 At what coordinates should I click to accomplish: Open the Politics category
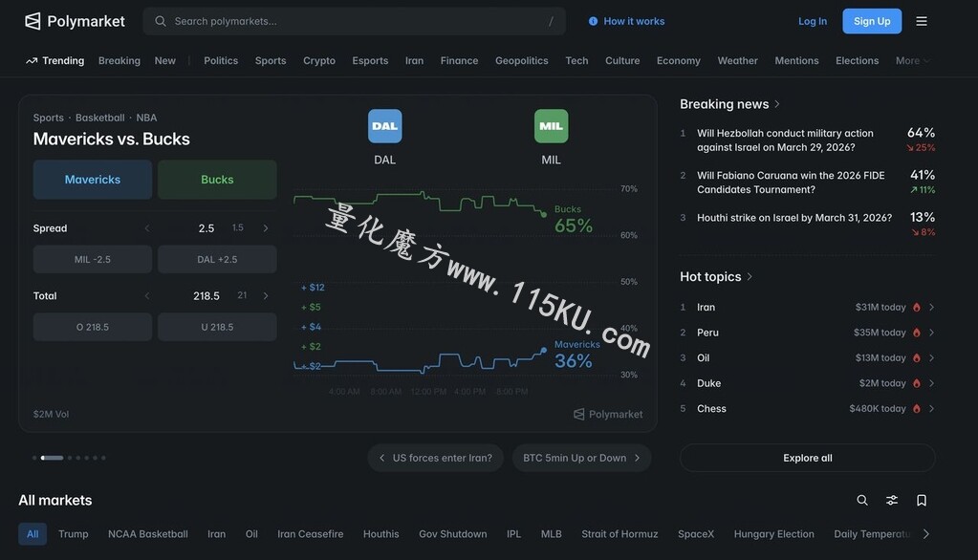point(221,60)
